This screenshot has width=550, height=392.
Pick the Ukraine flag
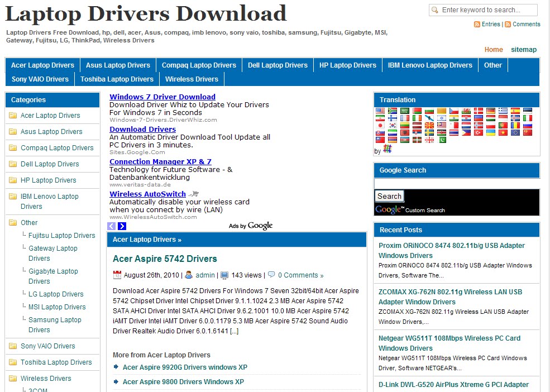(x=491, y=133)
